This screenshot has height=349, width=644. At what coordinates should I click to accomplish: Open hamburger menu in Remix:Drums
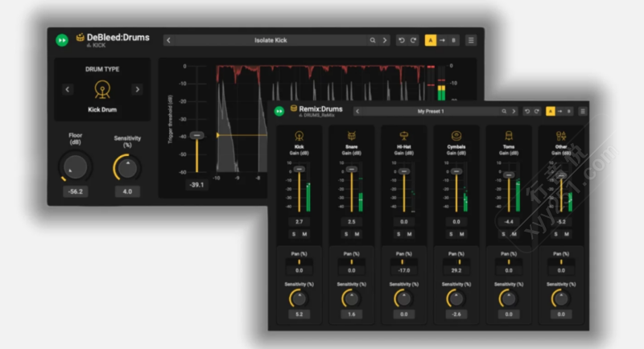pyautogui.click(x=582, y=111)
